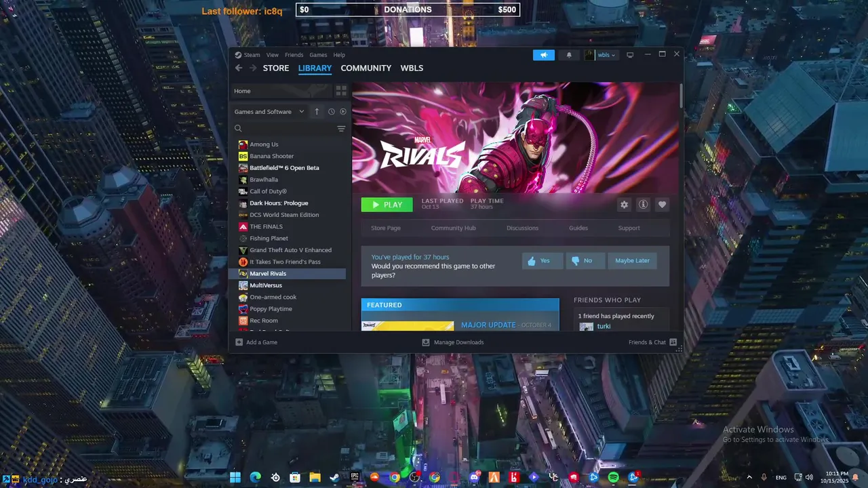The width and height of the screenshot is (868, 488).
Task: Open the Support link
Action: pyautogui.click(x=629, y=228)
